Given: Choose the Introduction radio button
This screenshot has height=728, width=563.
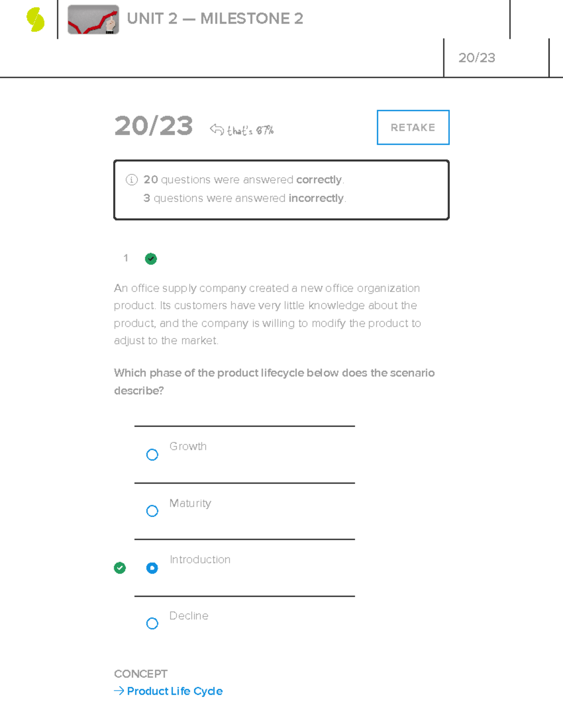Looking at the screenshot, I should [x=152, y=568].
